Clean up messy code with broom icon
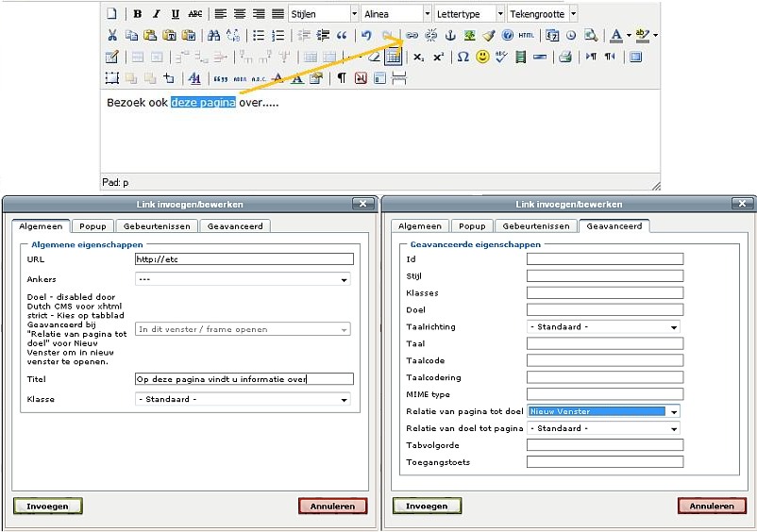This screenshot has height=532, width=757. 489,35
